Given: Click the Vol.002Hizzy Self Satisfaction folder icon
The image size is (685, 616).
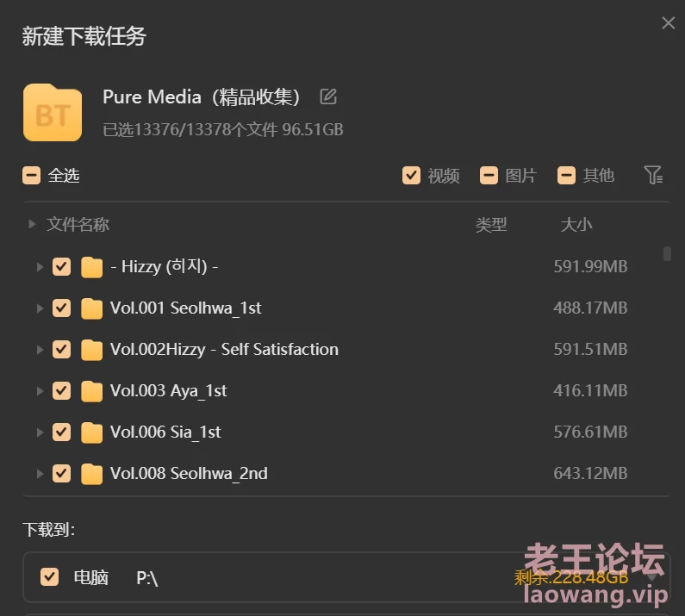Looking at the screenshot, I should (91, 350).
